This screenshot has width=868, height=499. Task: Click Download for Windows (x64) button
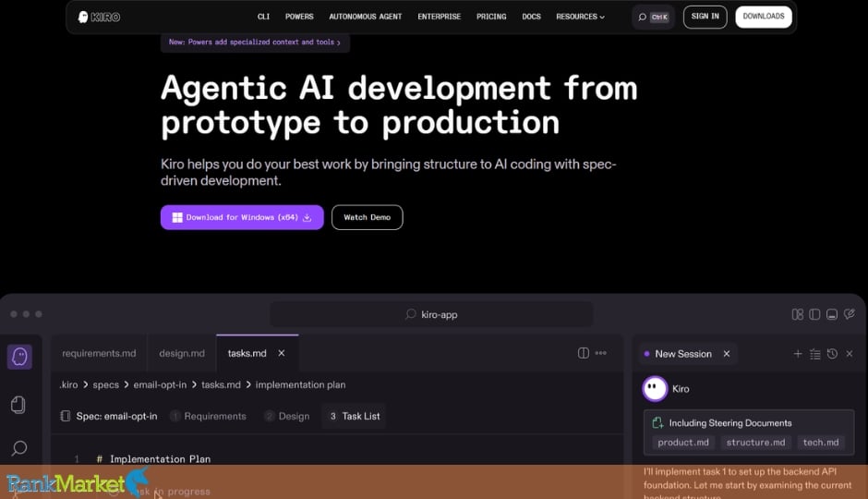coord(242,217)
